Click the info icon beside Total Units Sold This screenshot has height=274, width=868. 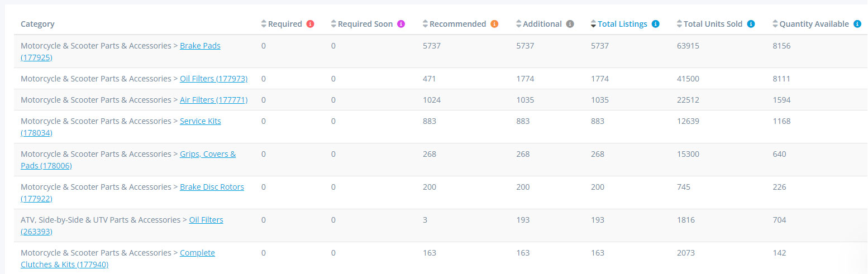(751, 24)
